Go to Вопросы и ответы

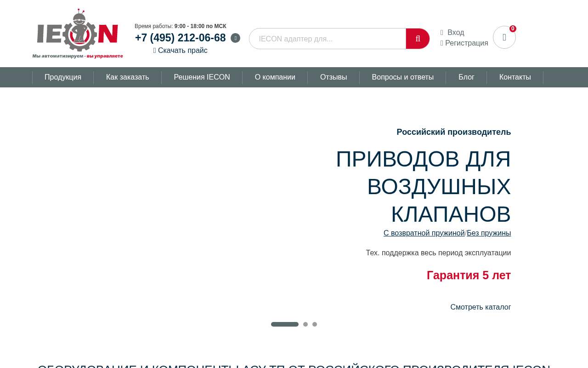point(403,77)
